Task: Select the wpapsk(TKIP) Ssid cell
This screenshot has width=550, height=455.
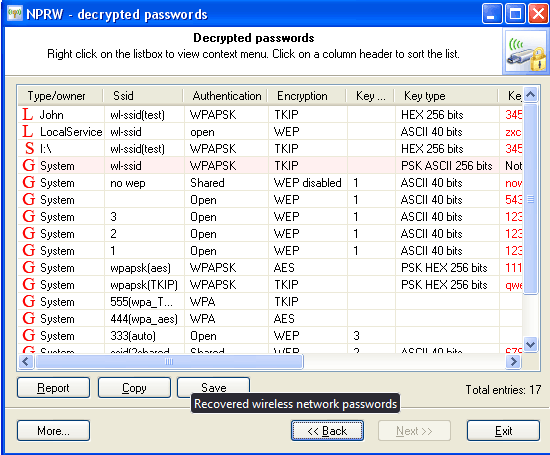Action: click(144, 285)
